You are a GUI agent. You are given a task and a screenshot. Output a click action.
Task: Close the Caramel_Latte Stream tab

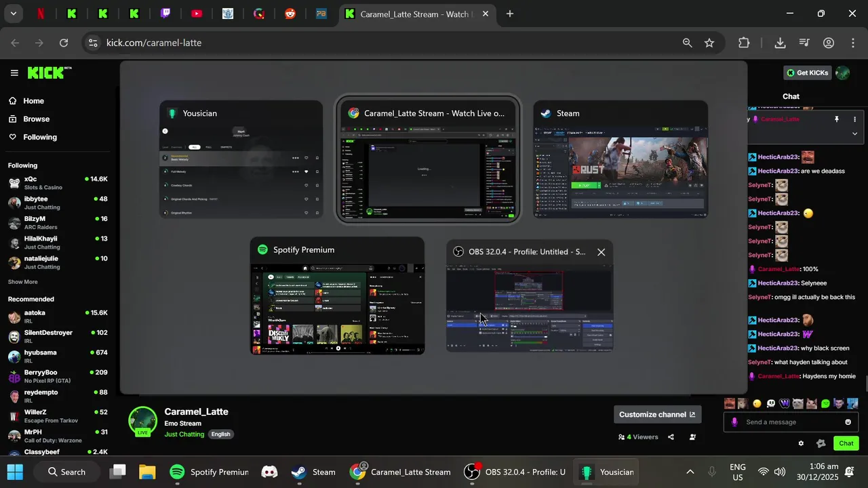point(485,14)
